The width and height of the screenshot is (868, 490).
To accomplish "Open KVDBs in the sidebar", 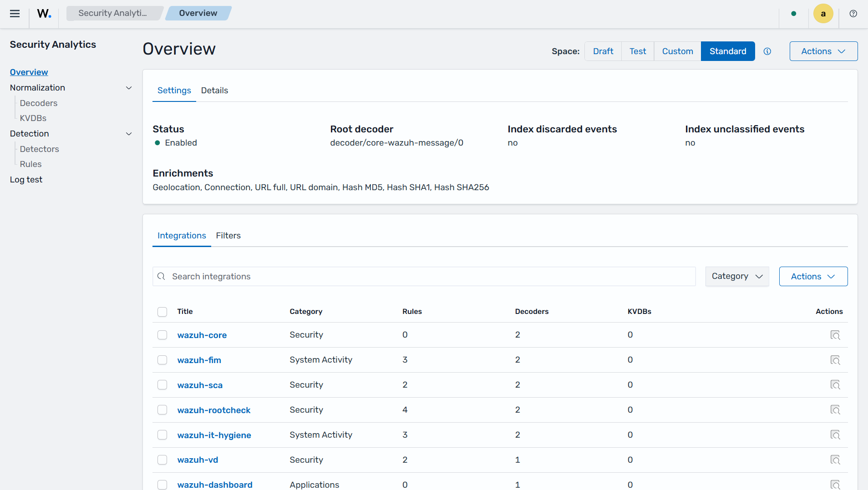I will point(33,118).
